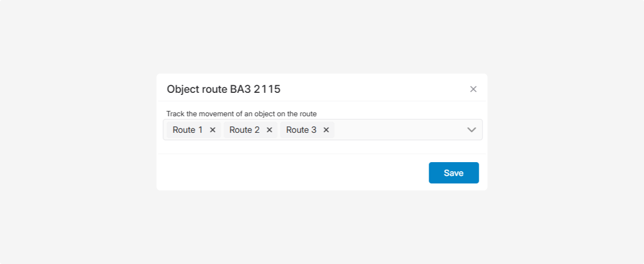The image size is (644, 264).
Task: Click the header space between title and close icon
Action: point(373,89)
